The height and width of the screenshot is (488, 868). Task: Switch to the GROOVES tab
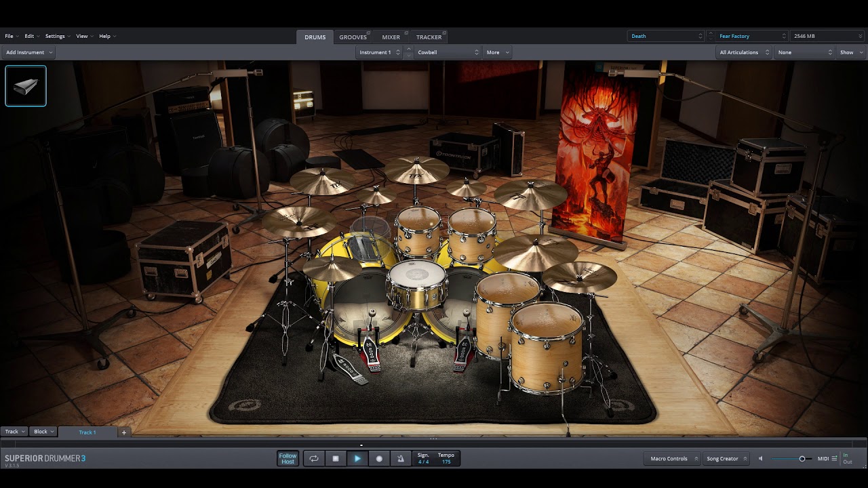(353, 37)
